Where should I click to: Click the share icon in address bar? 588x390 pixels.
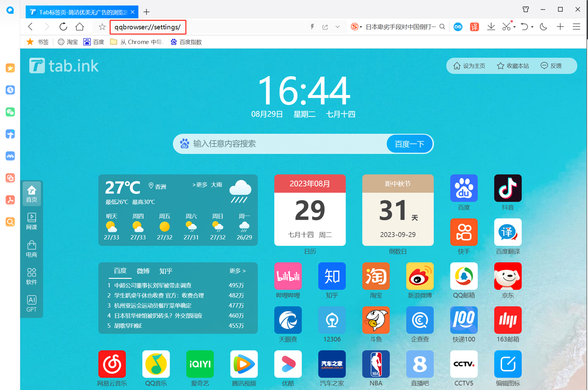325,27
